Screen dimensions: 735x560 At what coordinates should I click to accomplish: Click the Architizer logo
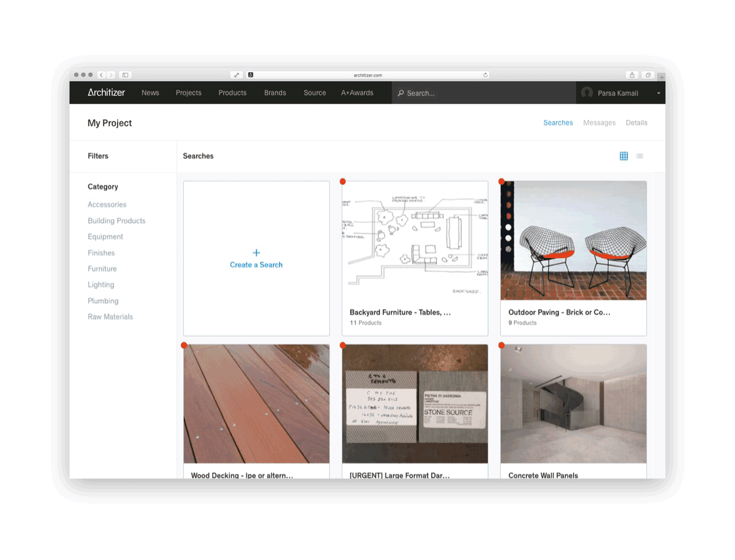coord(106,93)
